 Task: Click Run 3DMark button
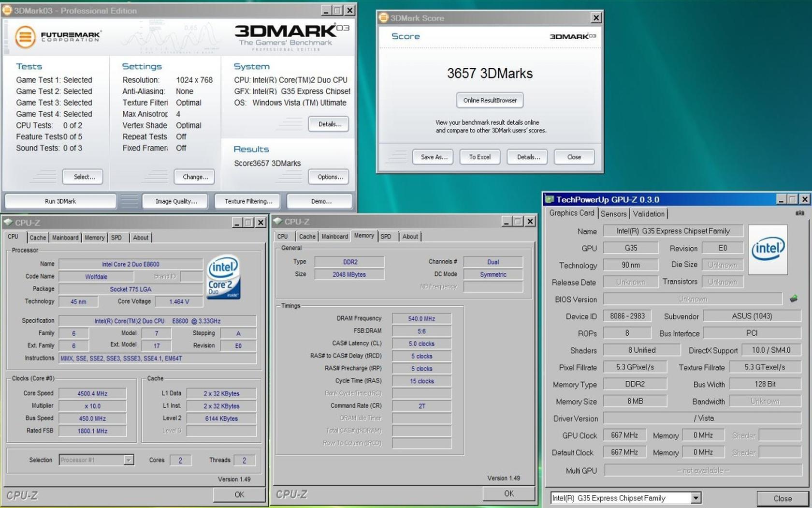60,201
